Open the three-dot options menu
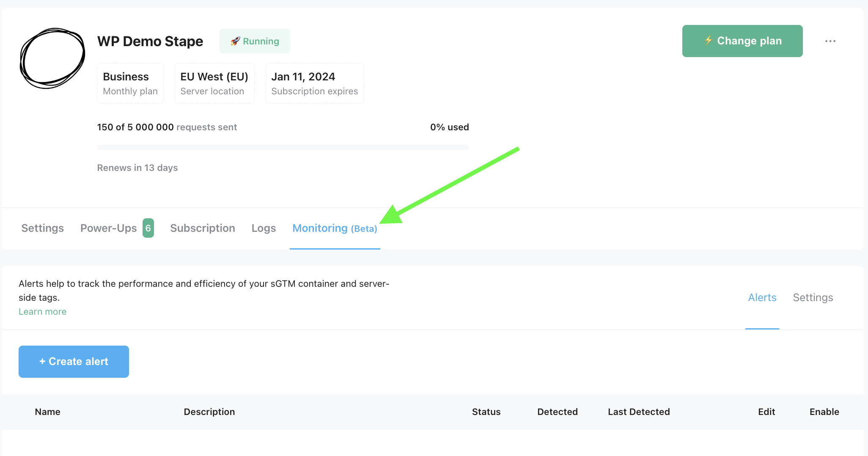The image size is (868, 456). click(x=831, y=41)
